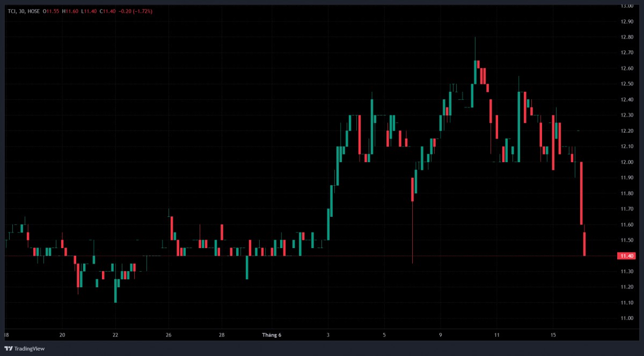Click the date label 28 on time axis
The height and width of the screenshot is (356, 644).
(x=222, y=335)
